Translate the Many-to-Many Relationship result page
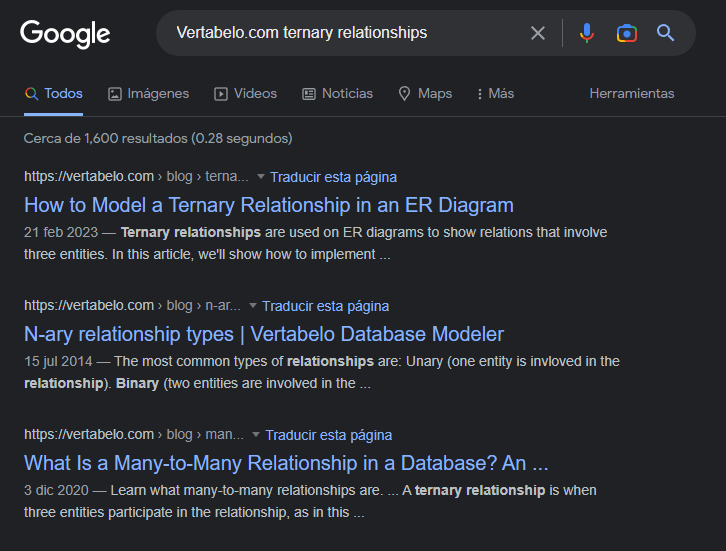 (x=329, y=436)
